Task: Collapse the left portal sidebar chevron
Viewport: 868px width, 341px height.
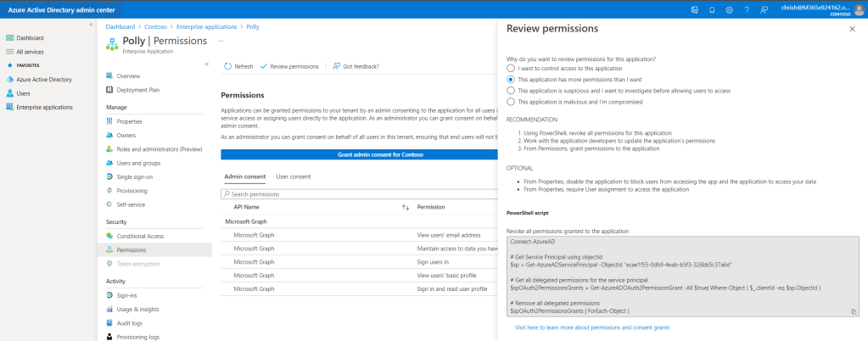Action: pyautogui.click(x=92, y=24)
